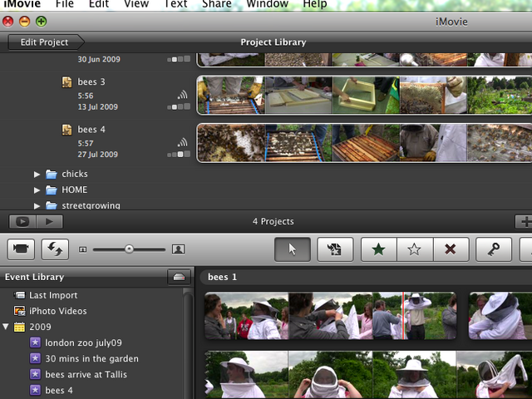Click the large thumbnail size icon
The height and width of the screenshot is (399, 532).
(x=178, y=249)
